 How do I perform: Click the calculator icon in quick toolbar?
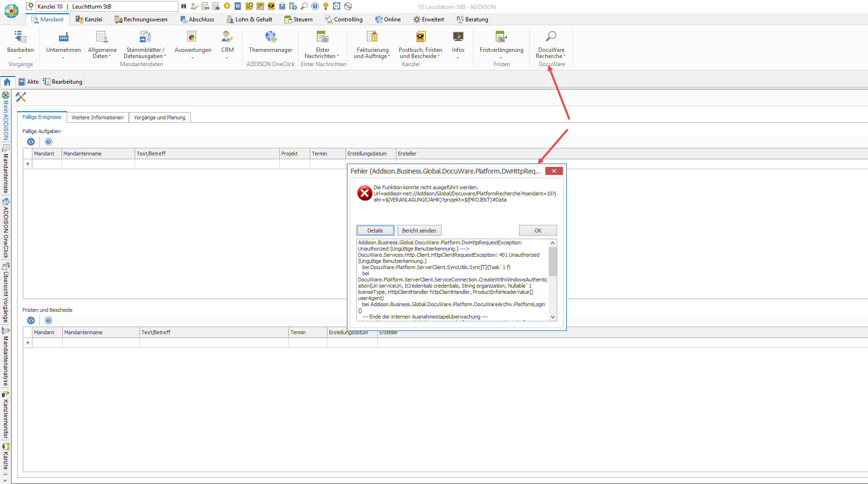(x=282, y=6)
